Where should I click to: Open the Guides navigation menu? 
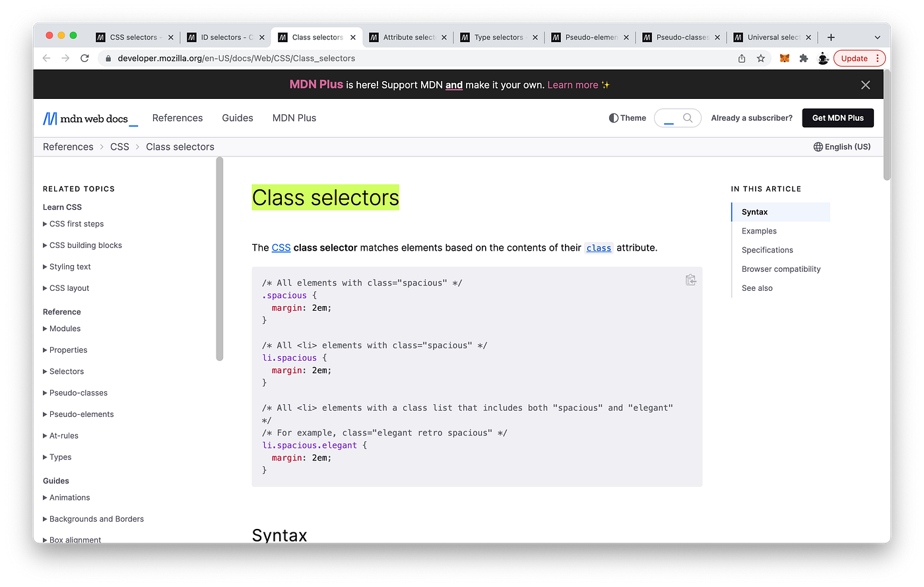click(x=238, y=117)
